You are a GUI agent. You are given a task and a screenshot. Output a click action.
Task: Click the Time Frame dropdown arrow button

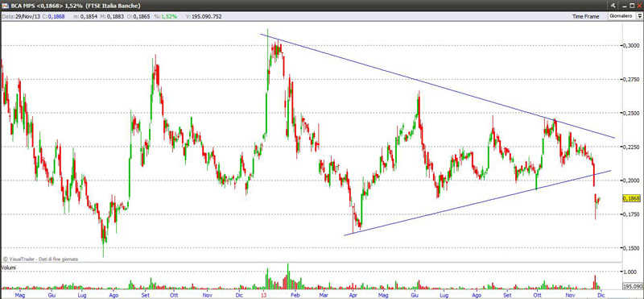[639, 16]
